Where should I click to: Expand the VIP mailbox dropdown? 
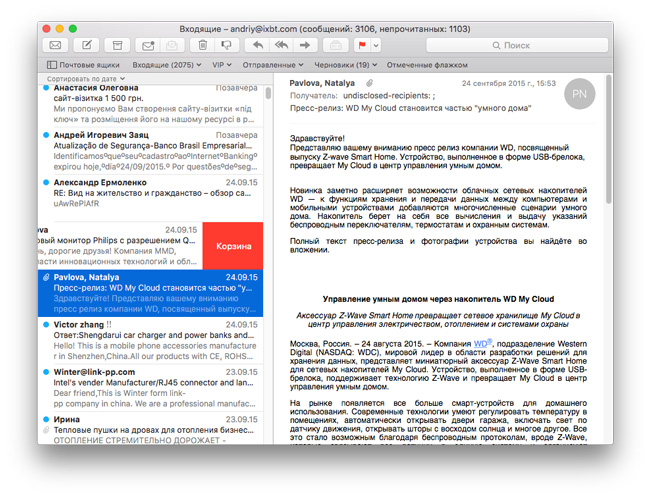point(222,65)
